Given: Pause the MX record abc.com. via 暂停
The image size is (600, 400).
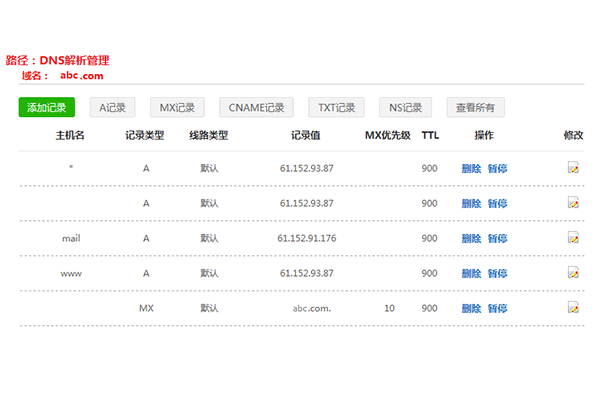Looking at the screenshot, I should (497, 308).
